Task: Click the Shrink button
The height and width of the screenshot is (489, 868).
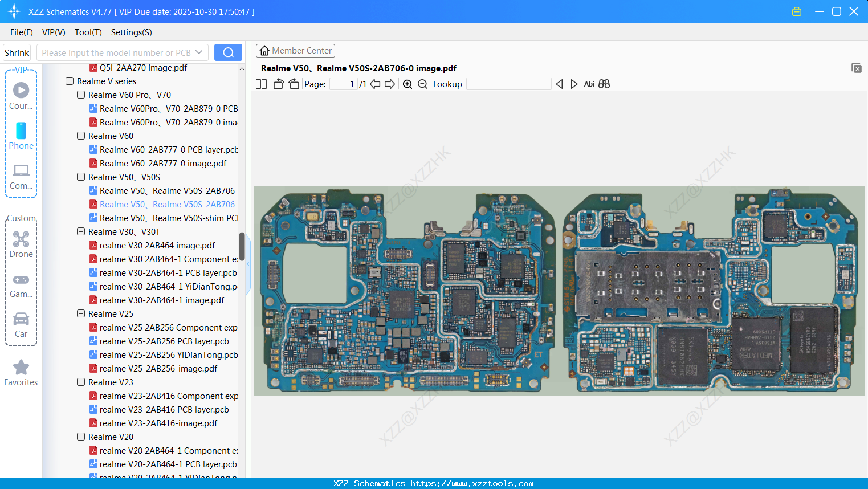Action: point(17,52)
